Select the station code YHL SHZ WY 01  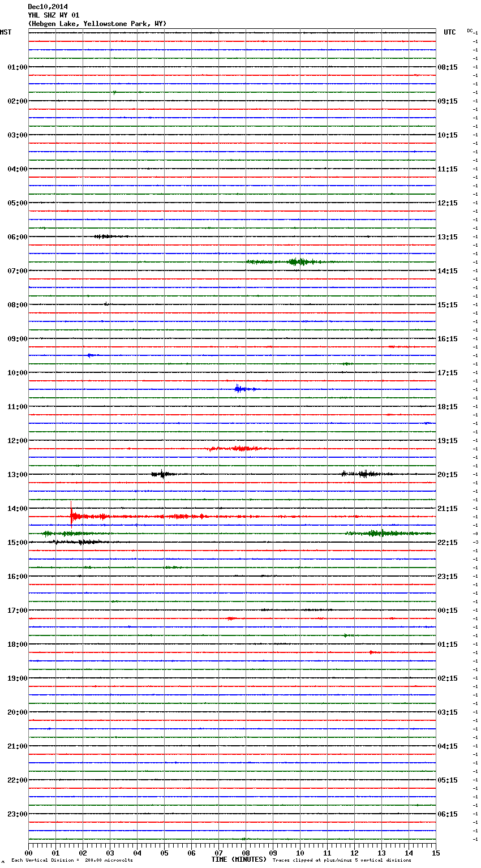pos(53,15)
